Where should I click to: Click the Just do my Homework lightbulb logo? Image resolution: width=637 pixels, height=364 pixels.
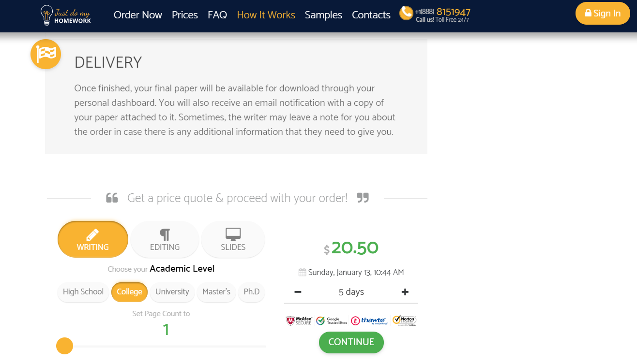click(66, 15)
